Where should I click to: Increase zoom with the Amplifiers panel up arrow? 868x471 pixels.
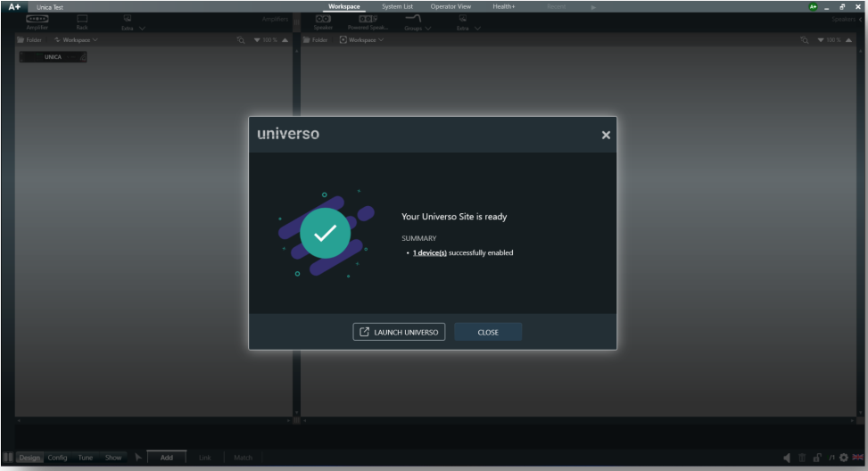click(285, 40)
